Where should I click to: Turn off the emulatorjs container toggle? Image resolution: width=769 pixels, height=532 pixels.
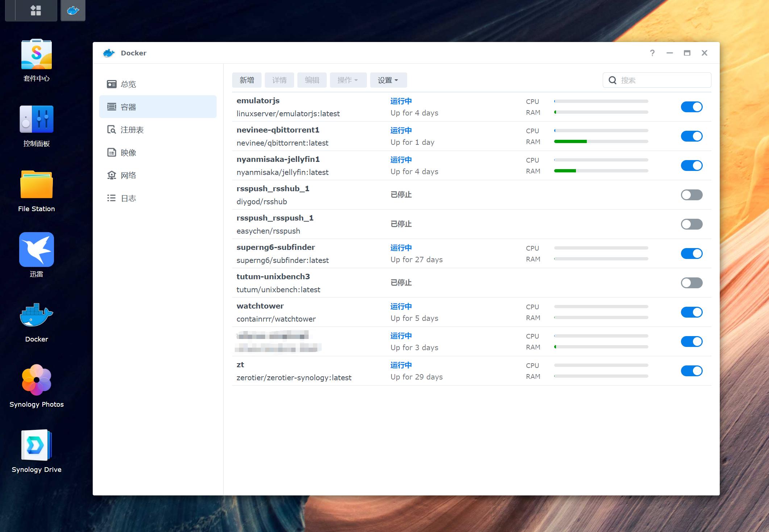(691, 107)
